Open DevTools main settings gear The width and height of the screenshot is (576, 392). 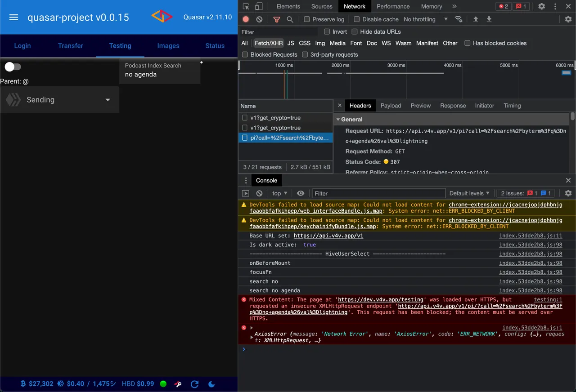coord(542,6)
